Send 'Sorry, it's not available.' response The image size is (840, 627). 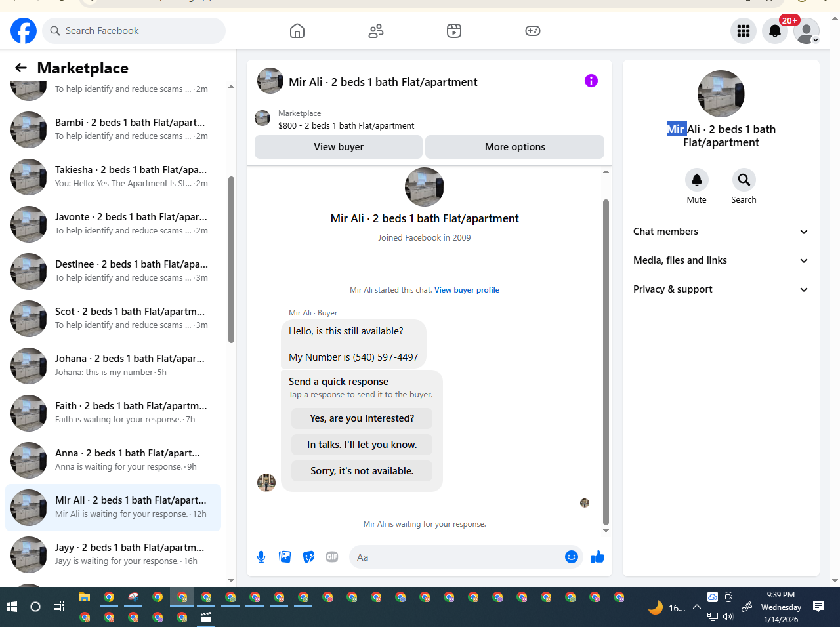pyautogui.click(x=362, y=471)
